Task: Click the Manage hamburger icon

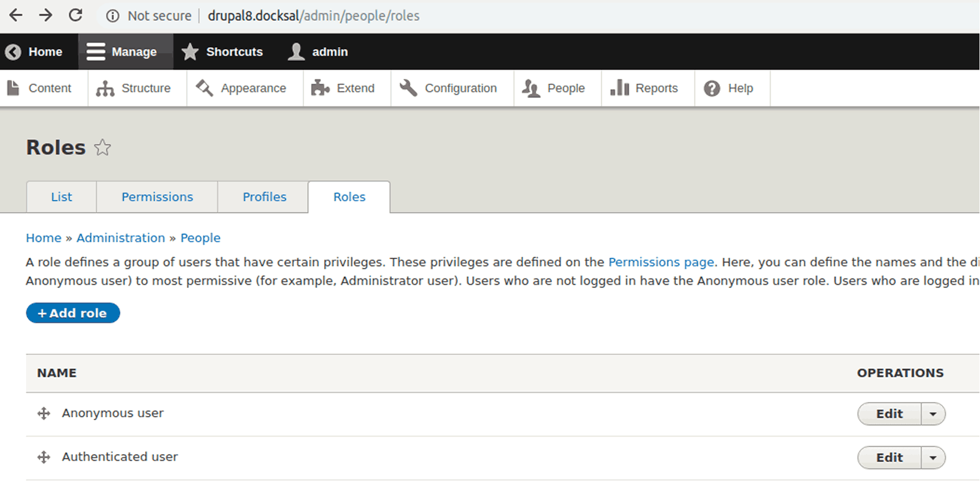Action: 96,51
